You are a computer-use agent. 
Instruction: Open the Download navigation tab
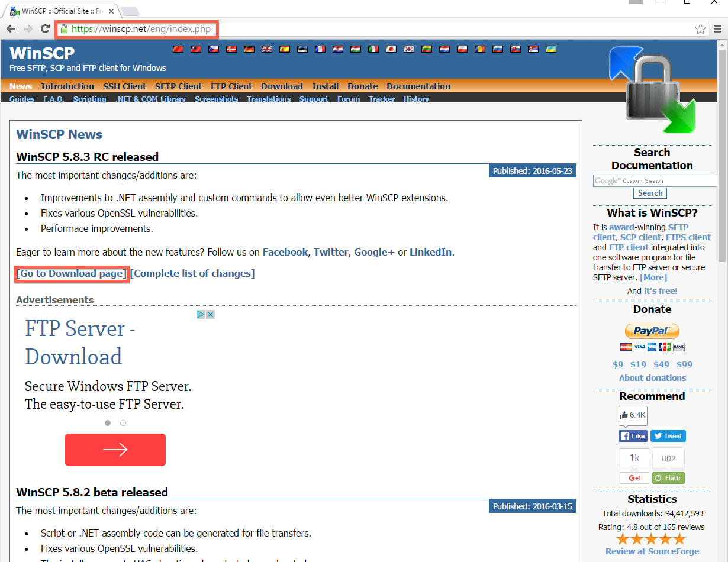[x=282, y=86]
